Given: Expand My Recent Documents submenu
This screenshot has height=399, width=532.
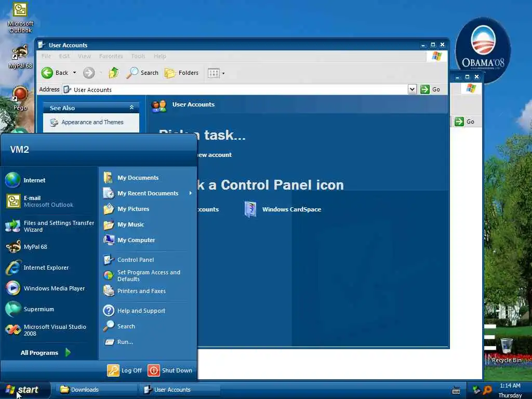Looking at the screenshot, I should tap(148, 193).
